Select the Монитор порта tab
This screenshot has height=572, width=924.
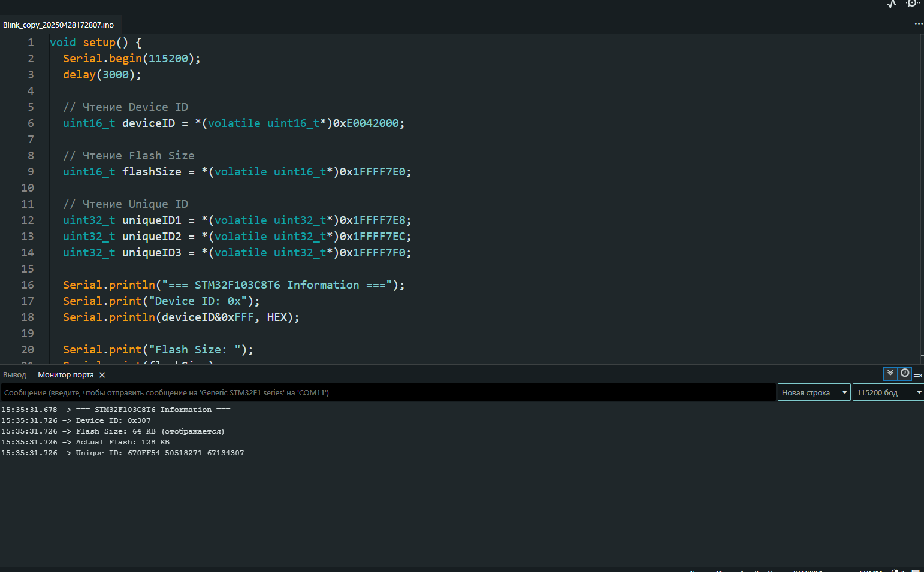(65, 375)
